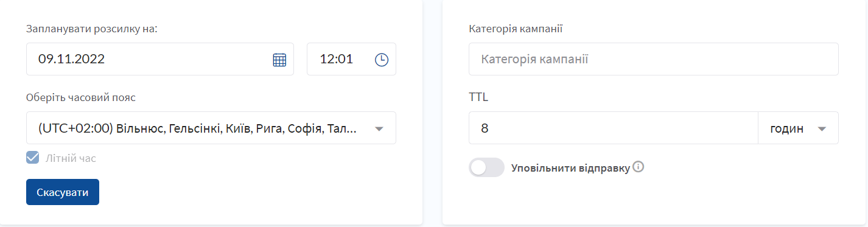This screenshot has height=227, width=868.
Task: Click the Запланувати розсилку на: label
Action: tap(92, 29)
